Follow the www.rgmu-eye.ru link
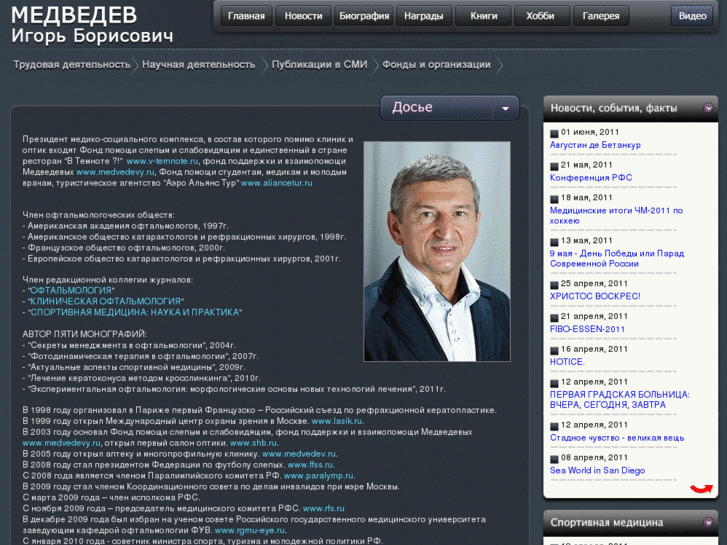 pos(249,530)
